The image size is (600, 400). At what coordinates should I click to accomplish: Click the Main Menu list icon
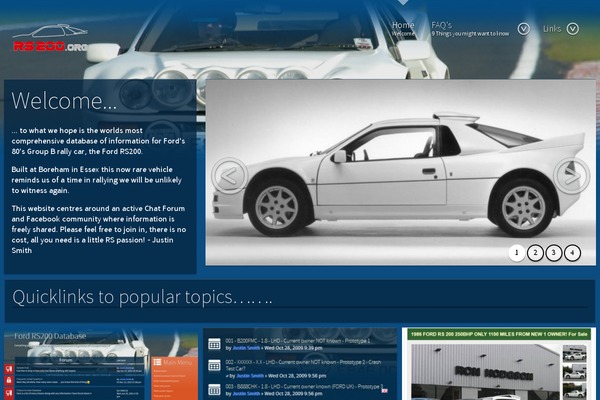point(157,362)
